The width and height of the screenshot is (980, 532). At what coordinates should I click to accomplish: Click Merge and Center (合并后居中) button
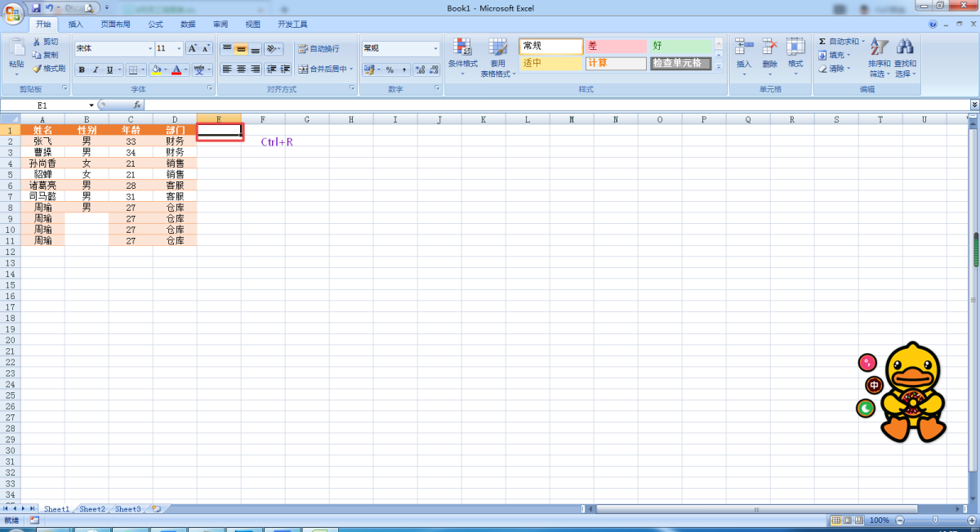[x=323, y=69]
